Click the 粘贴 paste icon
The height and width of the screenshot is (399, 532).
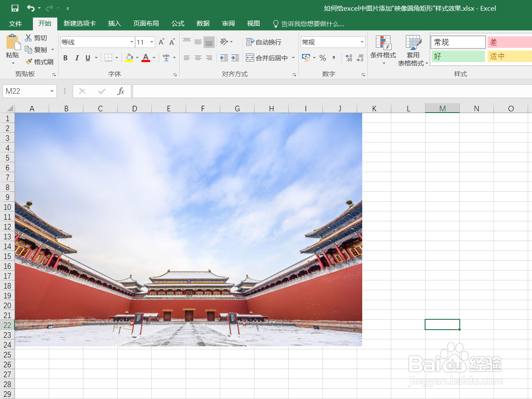[x=12, y=42]
